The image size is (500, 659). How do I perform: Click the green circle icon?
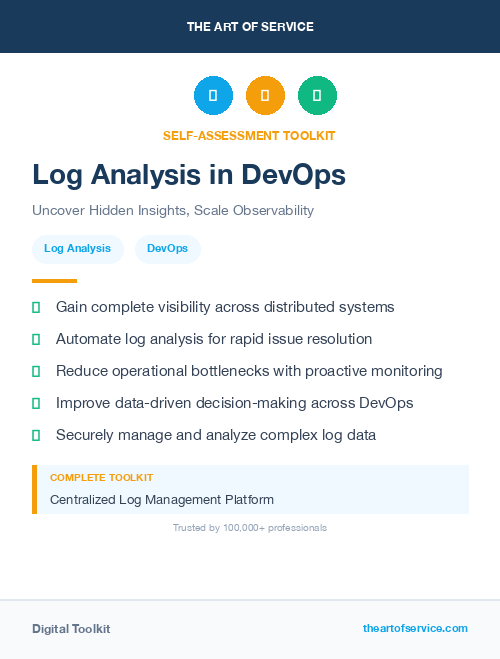click(317, 95)
